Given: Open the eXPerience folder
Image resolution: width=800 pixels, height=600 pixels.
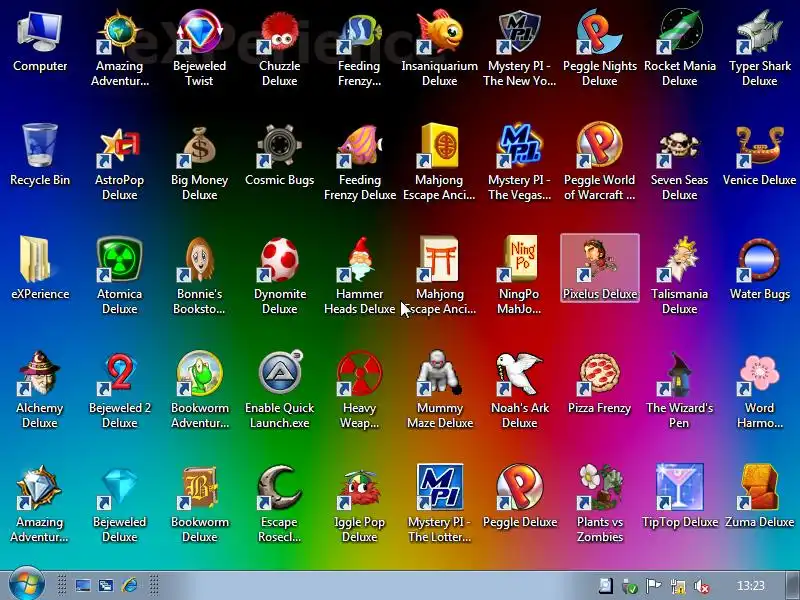Looking at the screenshot, I should 40,269.
